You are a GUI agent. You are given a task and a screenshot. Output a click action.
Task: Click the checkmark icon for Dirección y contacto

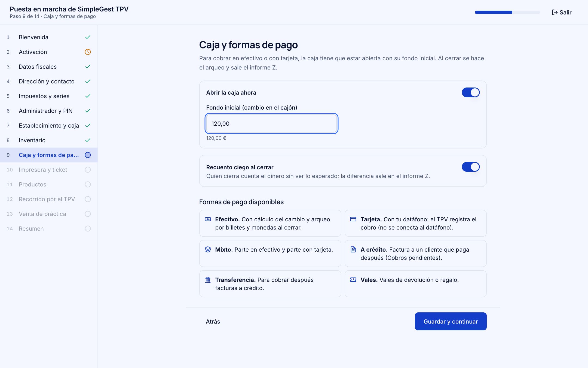[x=88, y=81]
